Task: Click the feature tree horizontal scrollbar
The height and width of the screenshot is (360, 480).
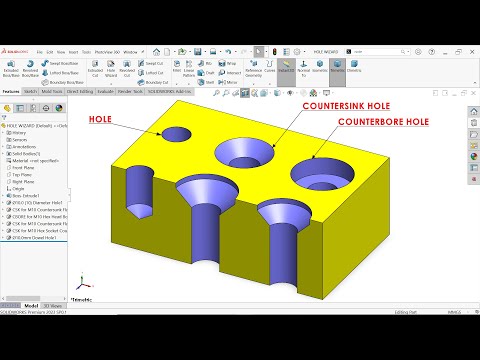Action: (x=23, y=298)
